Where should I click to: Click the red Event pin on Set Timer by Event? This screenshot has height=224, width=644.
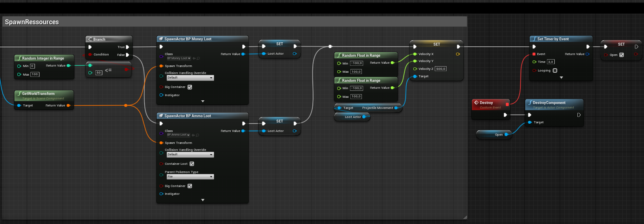pyautogui.click(x=534, y=54)
